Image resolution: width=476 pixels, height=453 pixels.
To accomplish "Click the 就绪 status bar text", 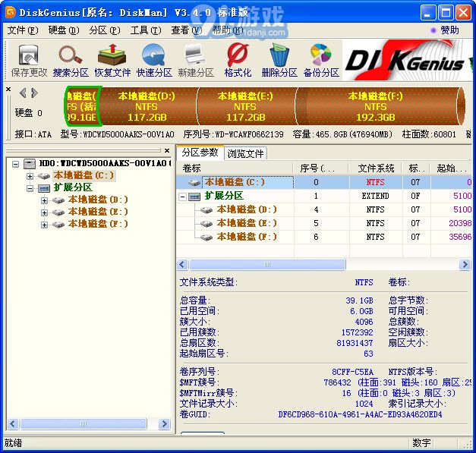I will tap(13, 443).
